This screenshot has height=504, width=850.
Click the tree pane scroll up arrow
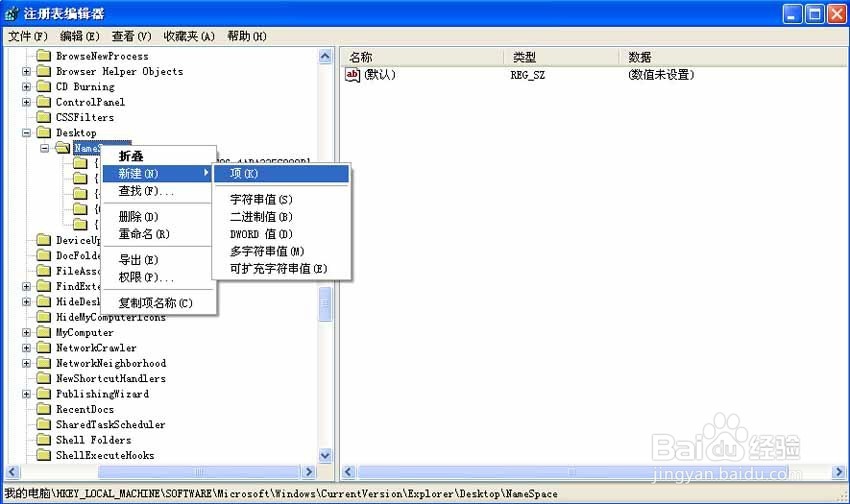point(325,56)
